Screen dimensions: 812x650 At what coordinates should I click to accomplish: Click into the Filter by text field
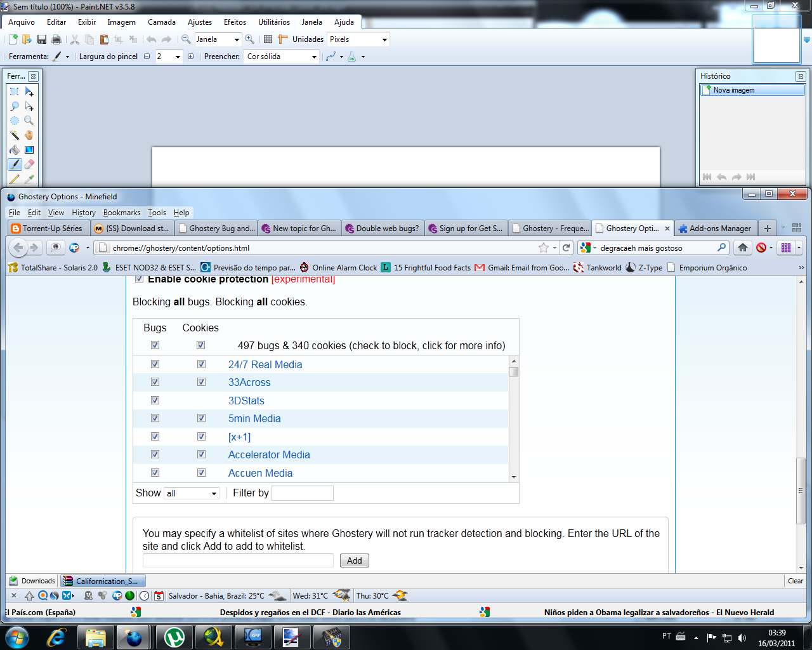303,493
